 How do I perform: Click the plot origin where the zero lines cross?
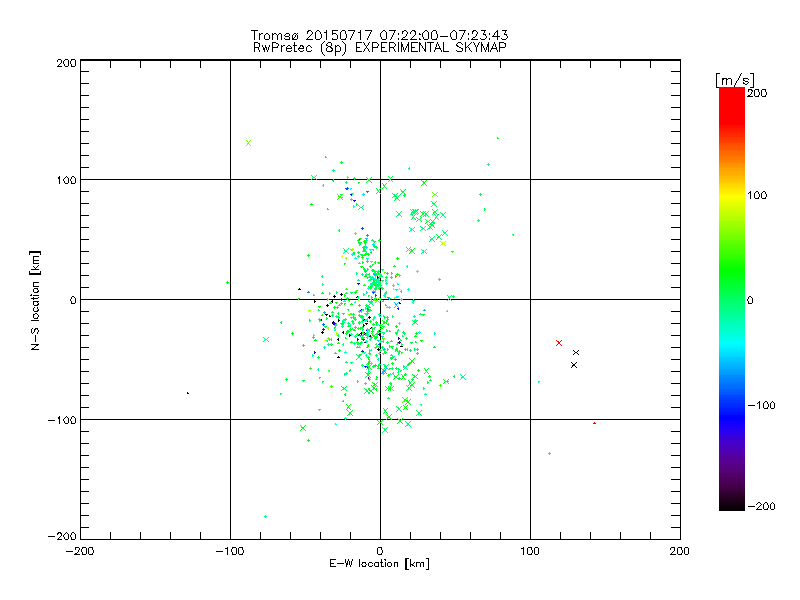tap(380, 299)
